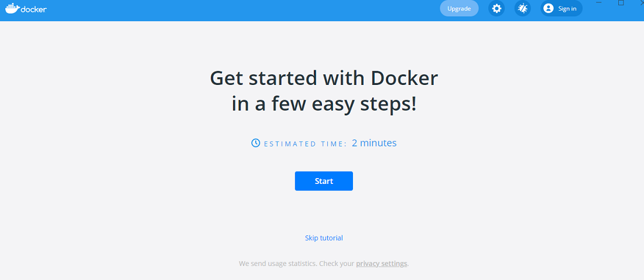Open the privacy settings link

[x=382, y=264]
